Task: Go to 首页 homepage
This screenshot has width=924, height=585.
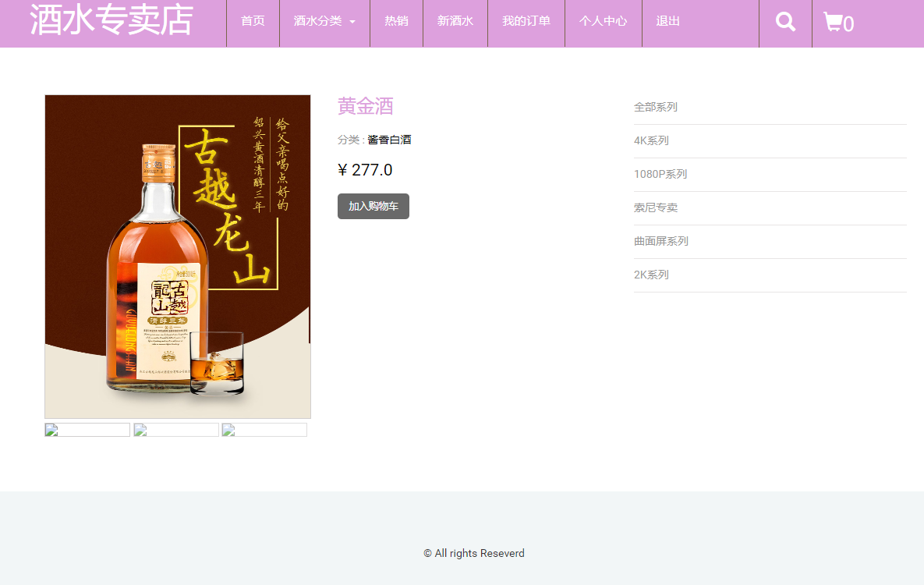Action: click(x=252, y=22)
